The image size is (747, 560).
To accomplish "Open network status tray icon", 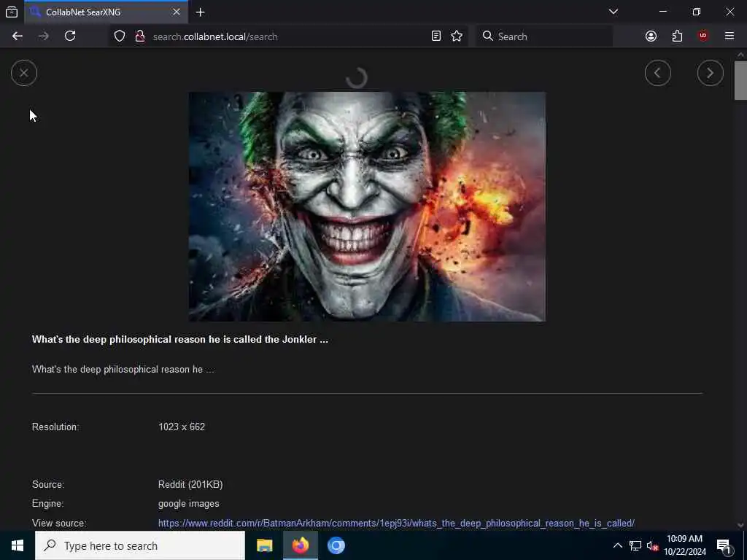I will pos(635,545).
